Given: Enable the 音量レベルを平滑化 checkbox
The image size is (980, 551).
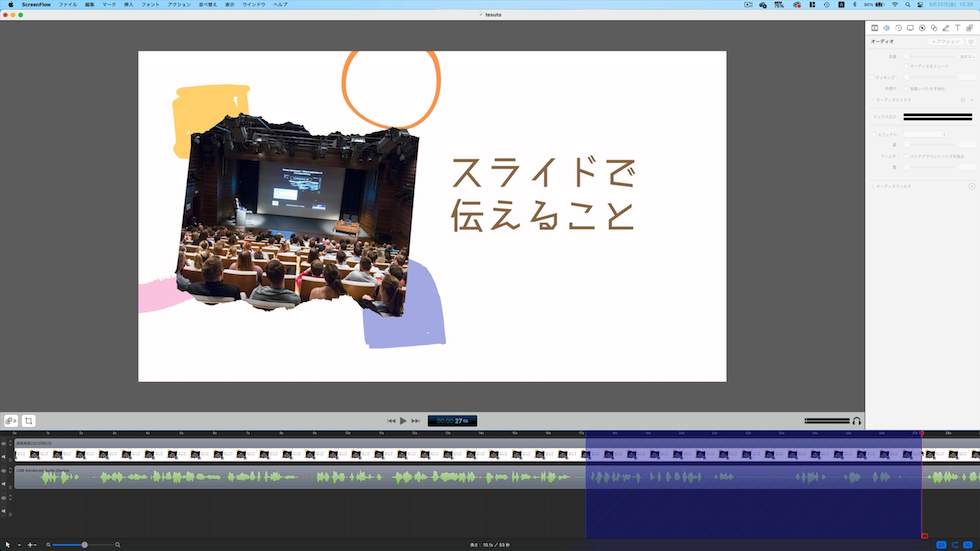Looking at the screenshot, I should pyautogui.click(x=906, y=89).
